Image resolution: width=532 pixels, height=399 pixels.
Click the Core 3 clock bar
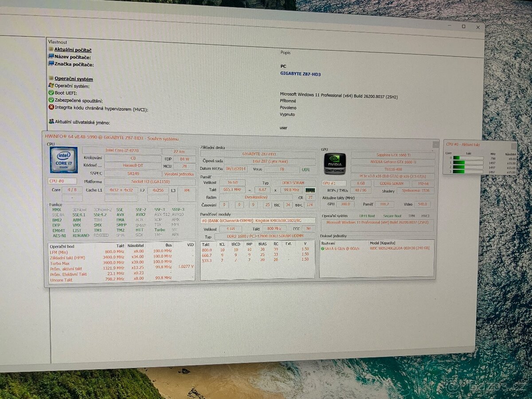click(468, 171)
